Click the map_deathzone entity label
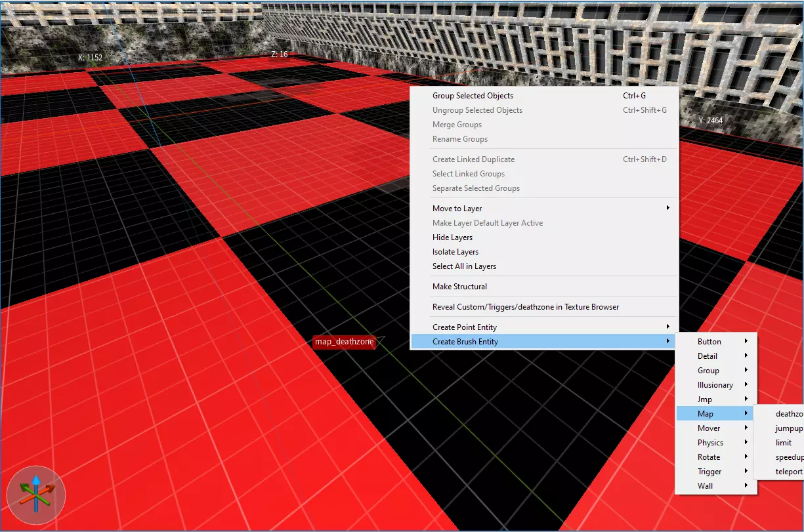This screenshot has width=804, height=532. tap(344, 342)
